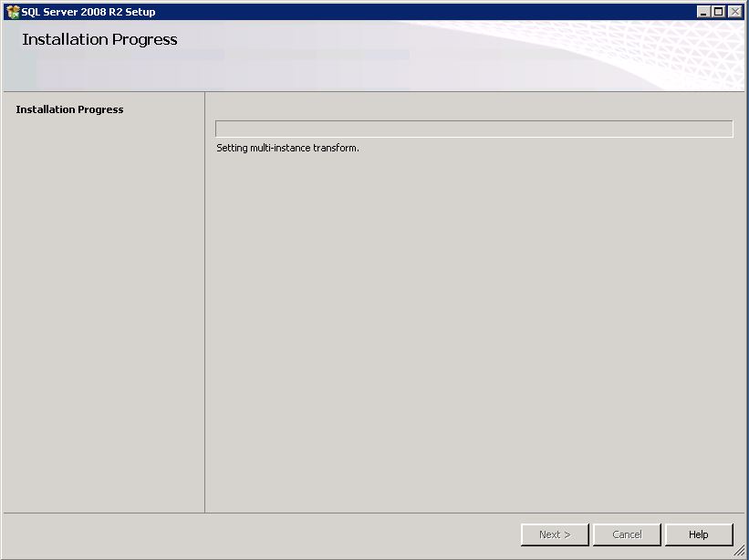The image size is (749, 560).
Task: Minimize the SQL Server 2008 R2 Setup window
Action: (702, 12)
